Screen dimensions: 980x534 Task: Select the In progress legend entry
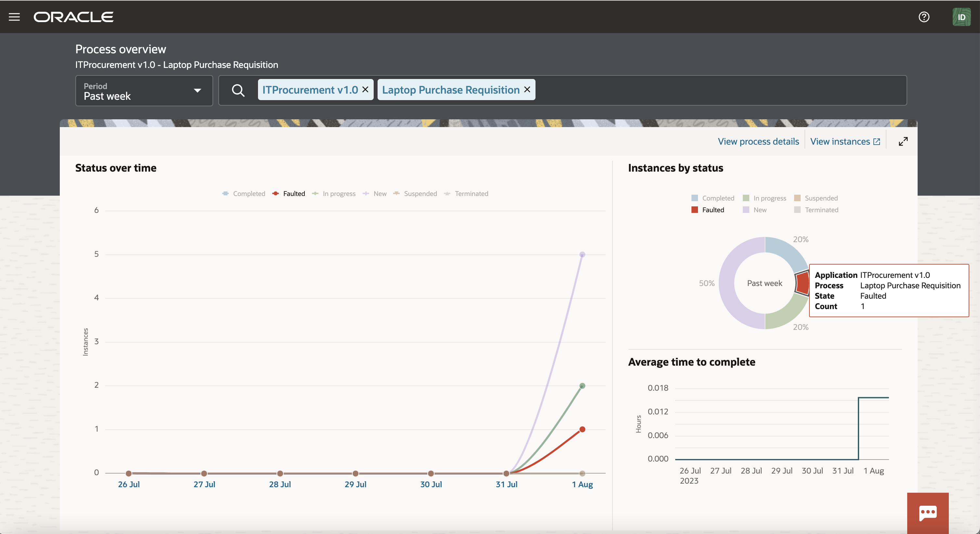(x=335, y=193)
